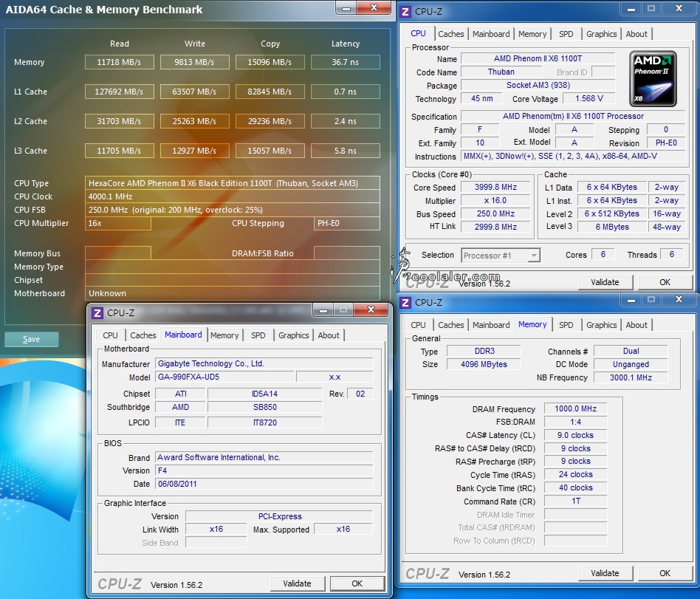This screenshot has height=599, width=700.
Task: Click the memory Size value 4096 MBytes
Action: click(x=484, y=364)
